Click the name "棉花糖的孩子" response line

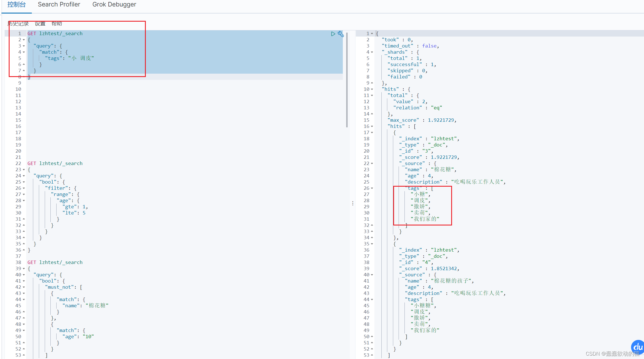click(439, 281)
